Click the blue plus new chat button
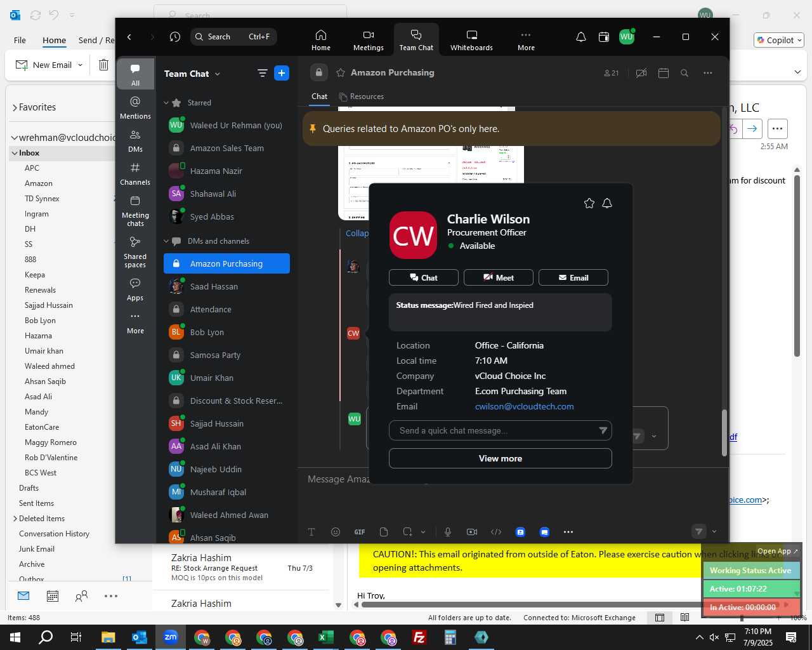Viewport: 812px width, 650px height. (x=282, y=73)
